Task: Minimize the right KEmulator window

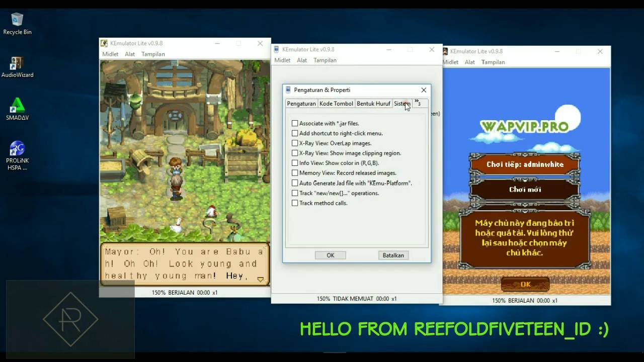Action: 557,51
